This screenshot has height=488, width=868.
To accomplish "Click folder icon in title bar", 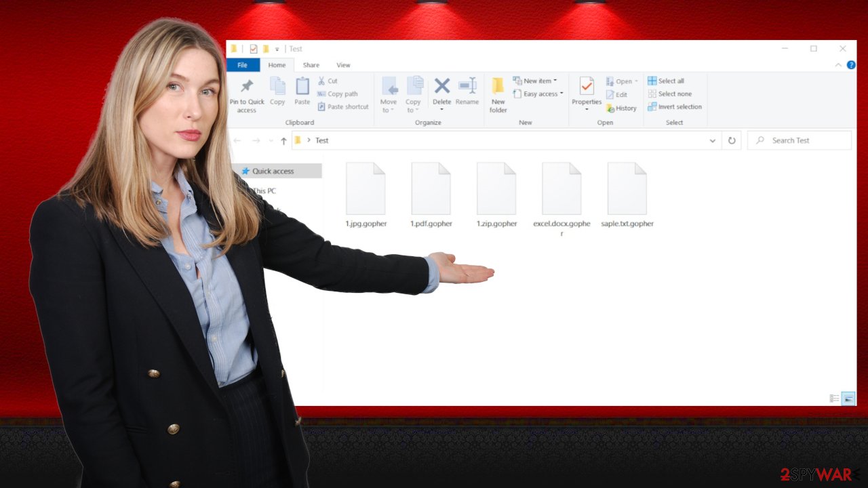I will [234, 49].
